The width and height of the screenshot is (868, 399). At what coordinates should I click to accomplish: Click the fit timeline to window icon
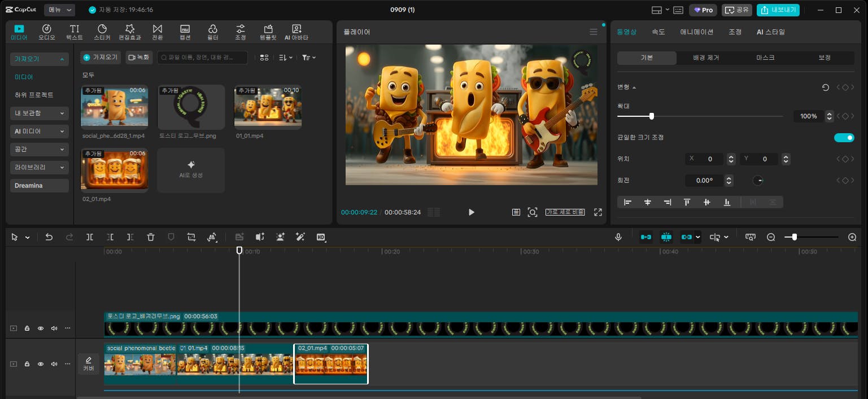point(751,237)
